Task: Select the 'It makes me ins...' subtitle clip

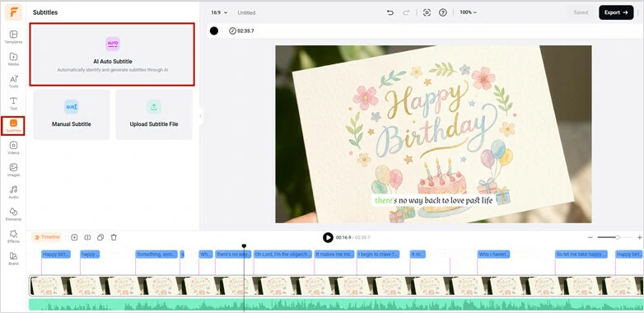Action: coord(334,255)
